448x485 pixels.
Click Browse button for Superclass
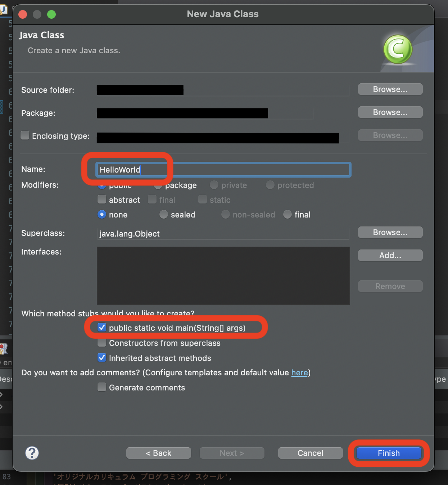point(390,232)
